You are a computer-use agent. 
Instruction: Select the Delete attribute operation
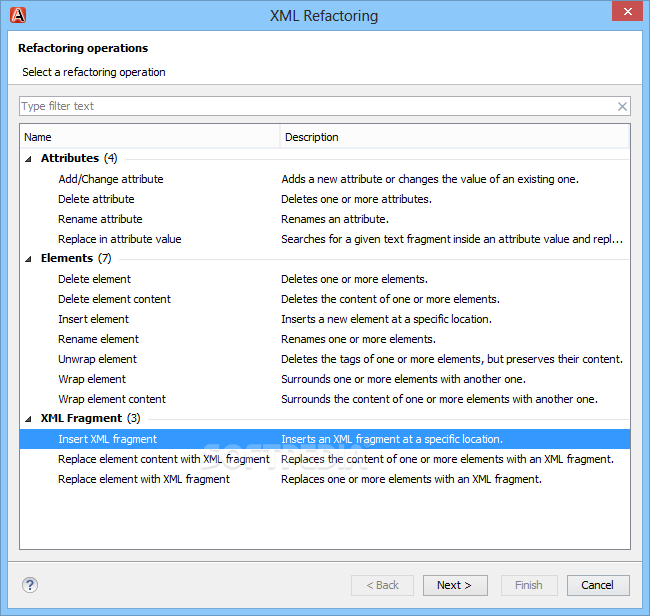[x=96, y=199]
